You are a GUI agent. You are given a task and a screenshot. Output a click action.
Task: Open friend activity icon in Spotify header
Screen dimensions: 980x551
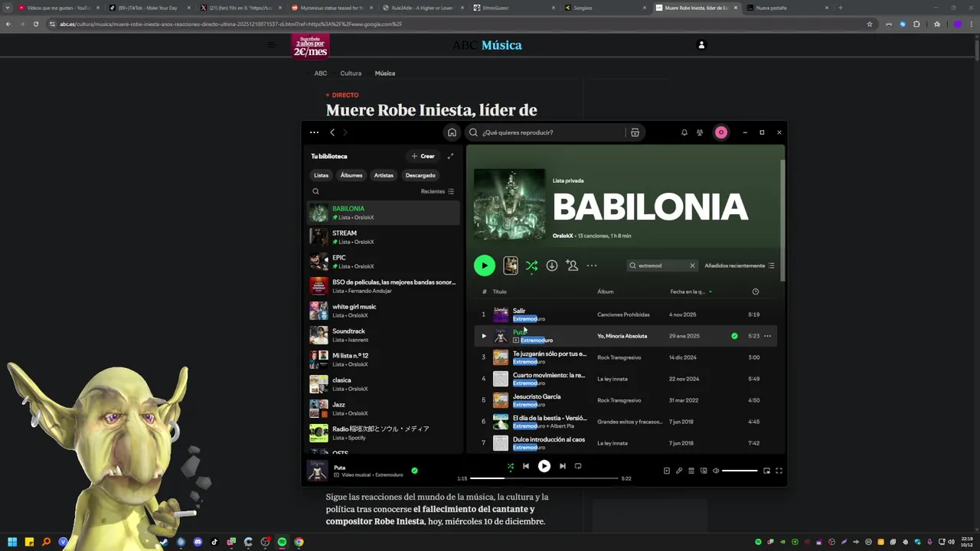700,132
